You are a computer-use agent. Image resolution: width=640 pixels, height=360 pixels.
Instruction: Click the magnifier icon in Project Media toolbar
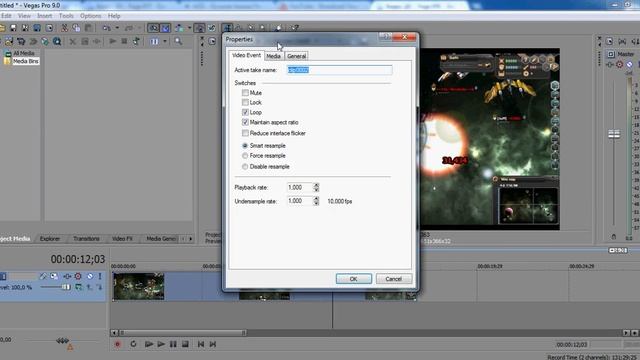(178, 41)
